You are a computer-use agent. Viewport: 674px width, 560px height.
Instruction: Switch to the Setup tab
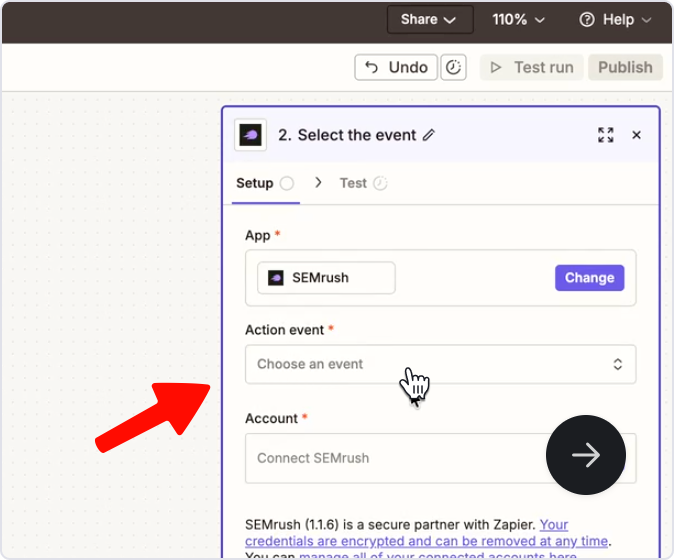(x=265, y=184)
